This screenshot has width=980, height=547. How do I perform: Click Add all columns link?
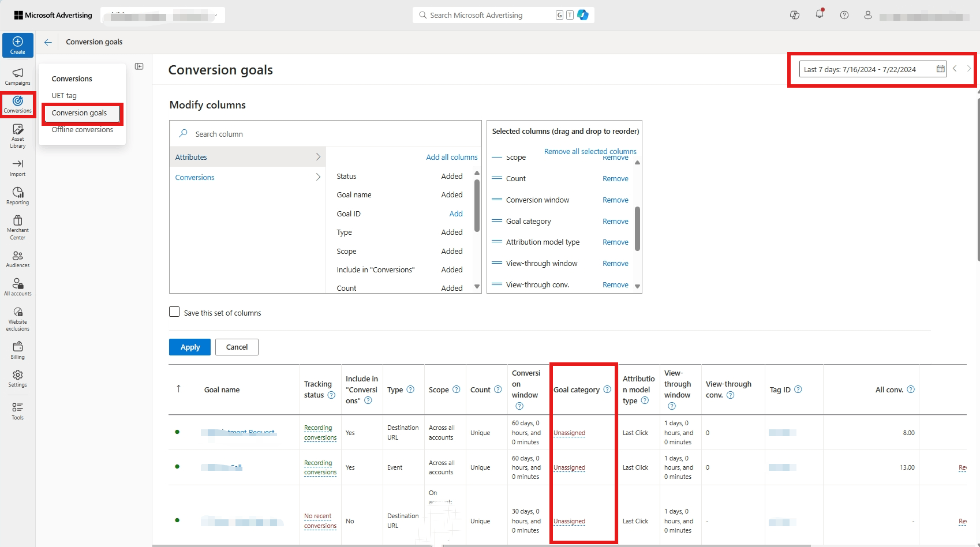[452, 157]
